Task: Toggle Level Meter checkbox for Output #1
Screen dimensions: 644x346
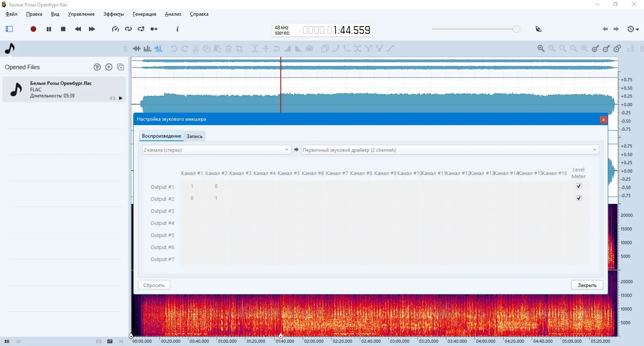Action: [579, 186]
